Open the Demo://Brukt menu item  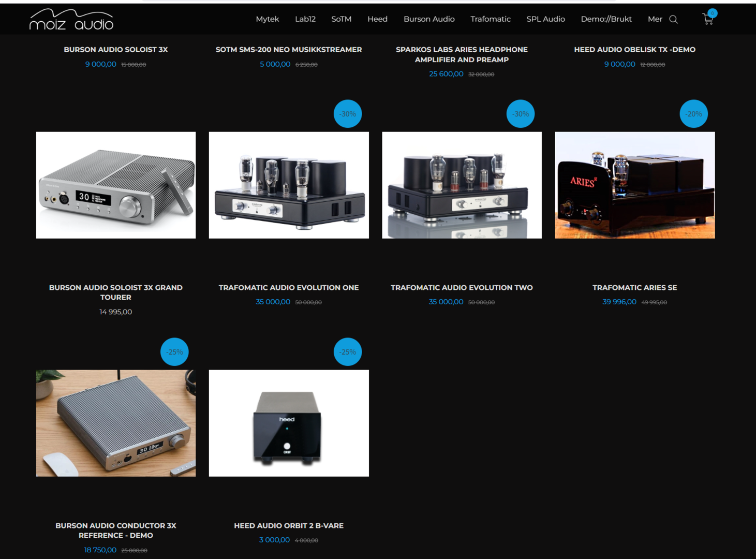click(606, 19)
